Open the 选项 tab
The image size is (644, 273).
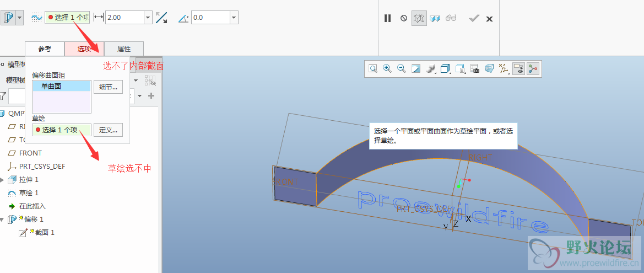click(84, 49)
